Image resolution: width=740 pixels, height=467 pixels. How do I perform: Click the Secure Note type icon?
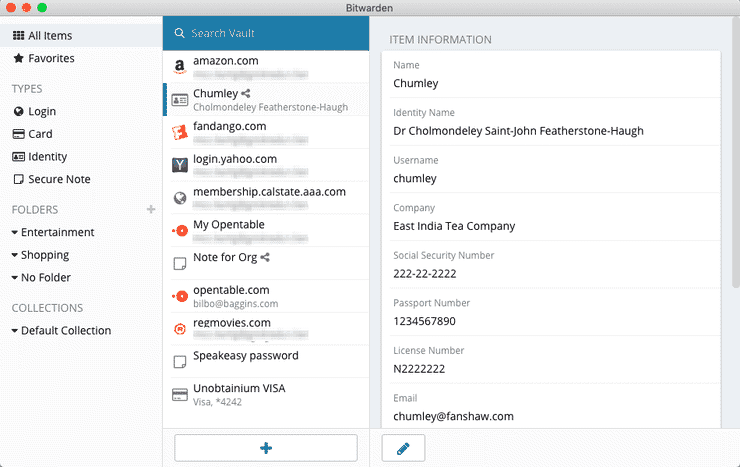[18, 179]
